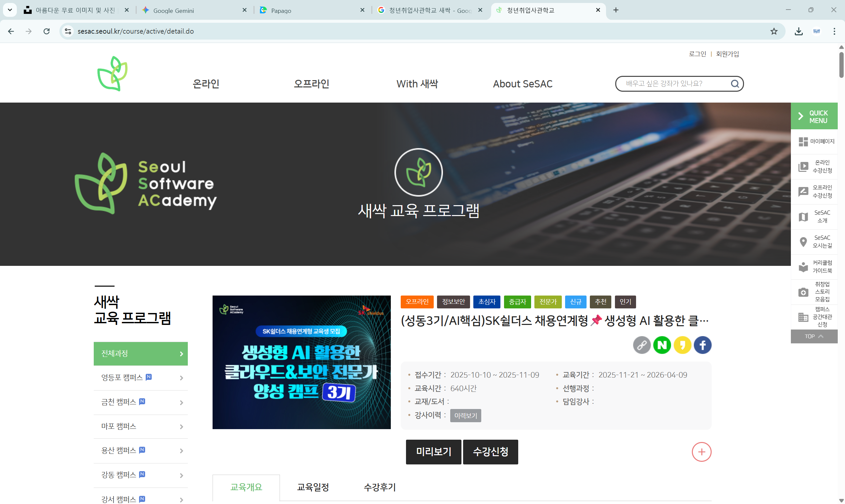Switch to the 교육일정 tab

pyautogui.click(x=312, y=488)
